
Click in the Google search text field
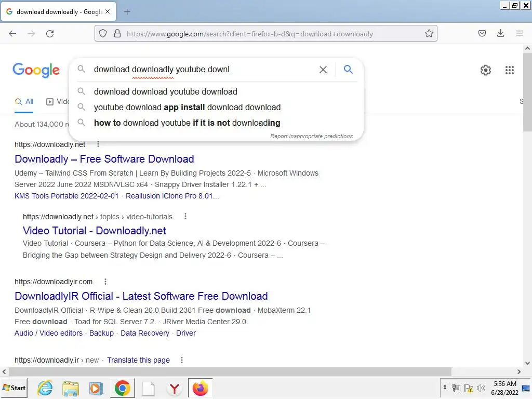204,70
